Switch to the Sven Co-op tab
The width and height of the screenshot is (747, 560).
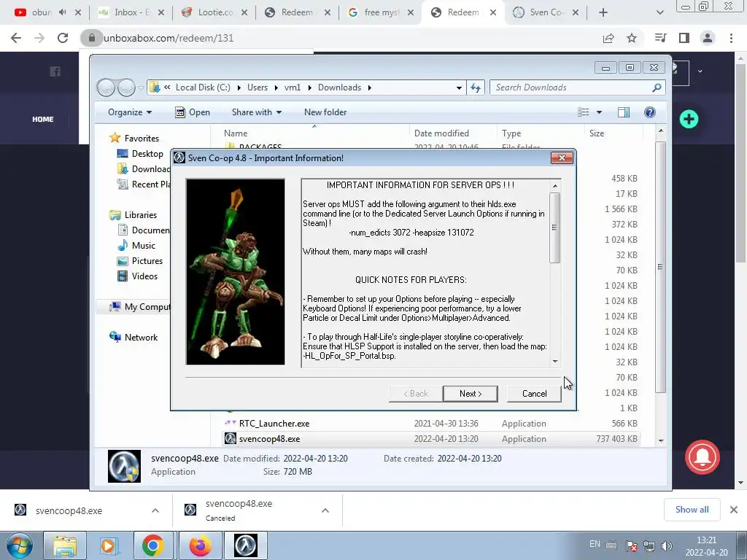(x=546, y=12)
